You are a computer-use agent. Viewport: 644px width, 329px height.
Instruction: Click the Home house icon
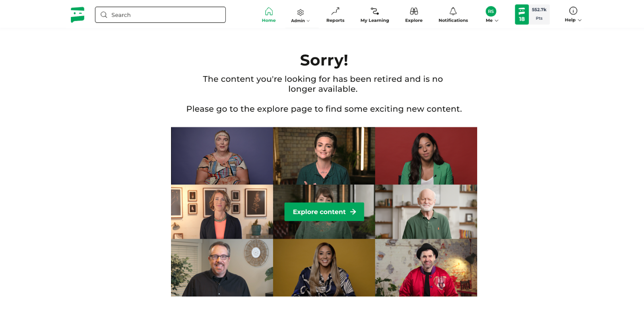[x=269, y=11]
